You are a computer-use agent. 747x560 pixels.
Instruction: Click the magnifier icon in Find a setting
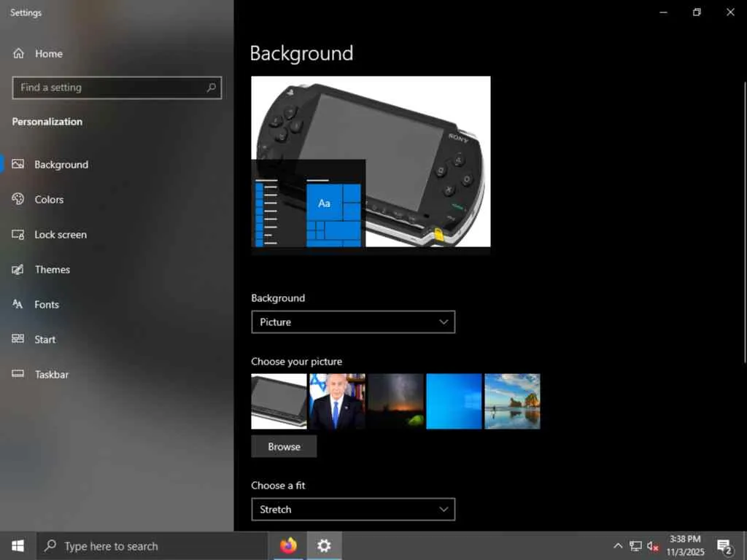point(211,87)
